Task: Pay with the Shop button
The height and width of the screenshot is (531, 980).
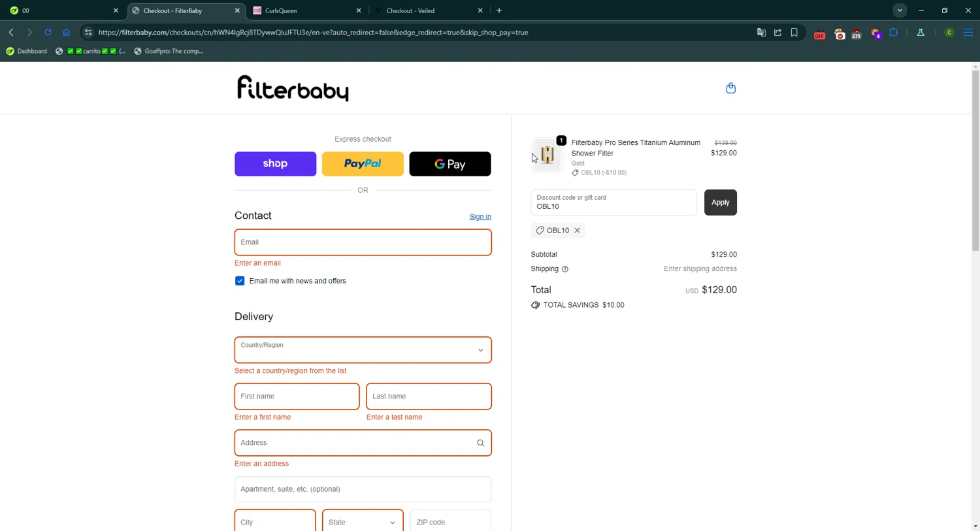Action: 275,164
